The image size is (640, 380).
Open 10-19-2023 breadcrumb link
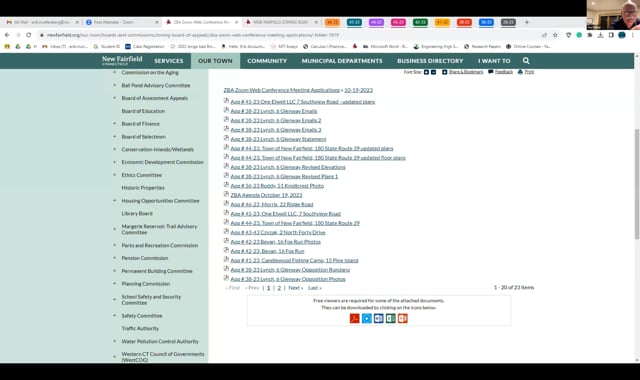click(x=358, y=90)
